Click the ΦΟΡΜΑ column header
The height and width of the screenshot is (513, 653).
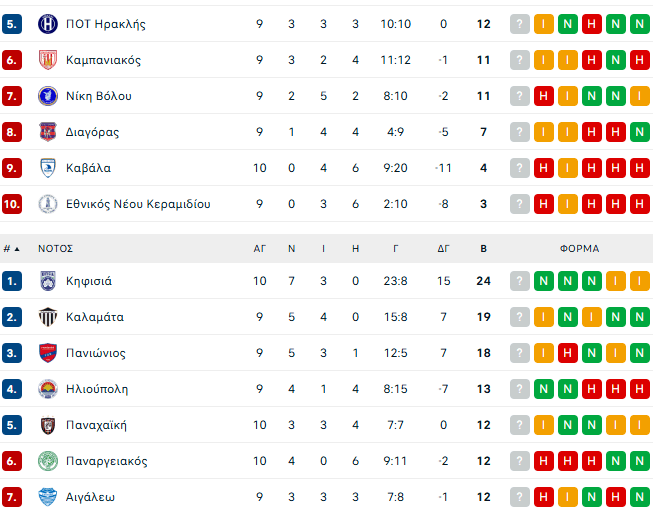pos(579,248)
